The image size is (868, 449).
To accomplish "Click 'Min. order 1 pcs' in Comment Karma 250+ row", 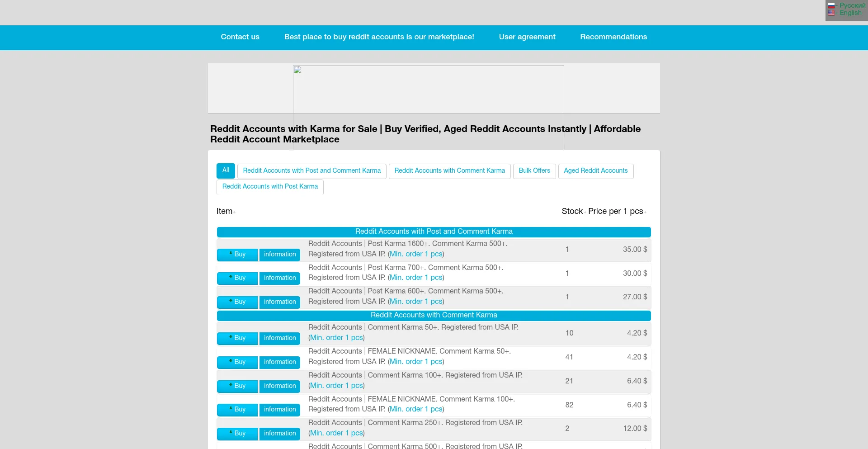I will coord(336,433).
